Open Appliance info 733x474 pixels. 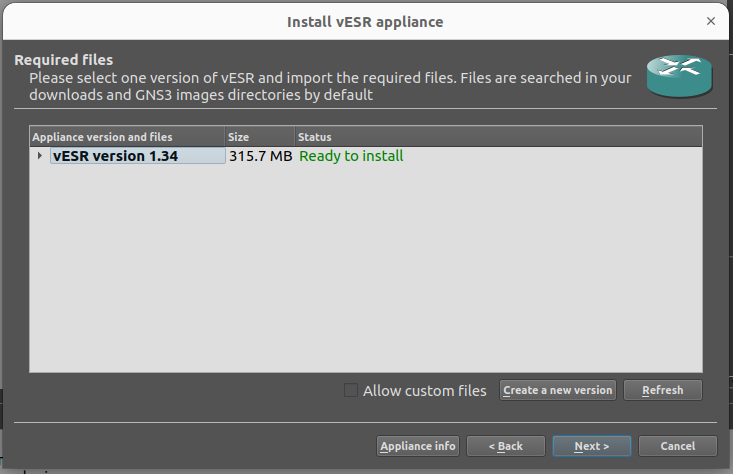click(418, 446)
